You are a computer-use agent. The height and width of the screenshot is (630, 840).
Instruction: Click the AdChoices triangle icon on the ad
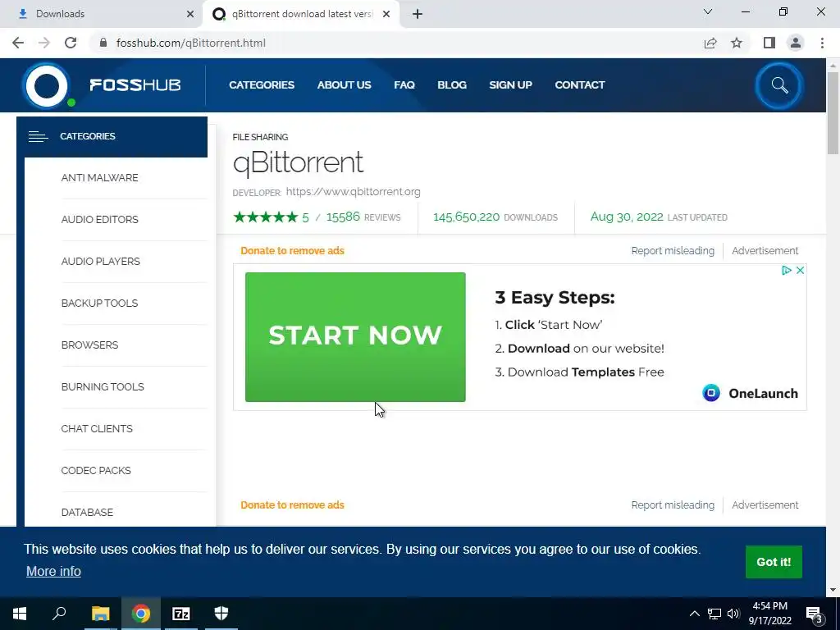787,271
